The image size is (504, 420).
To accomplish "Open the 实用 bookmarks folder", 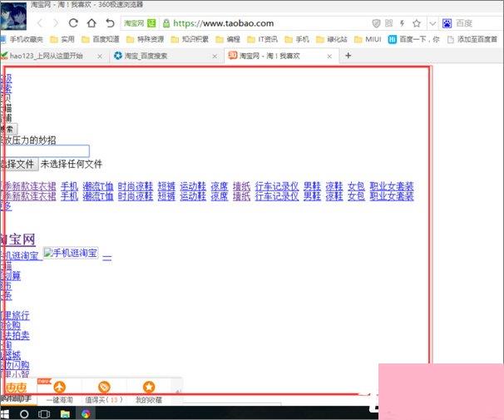I will (x=62, y=39).
